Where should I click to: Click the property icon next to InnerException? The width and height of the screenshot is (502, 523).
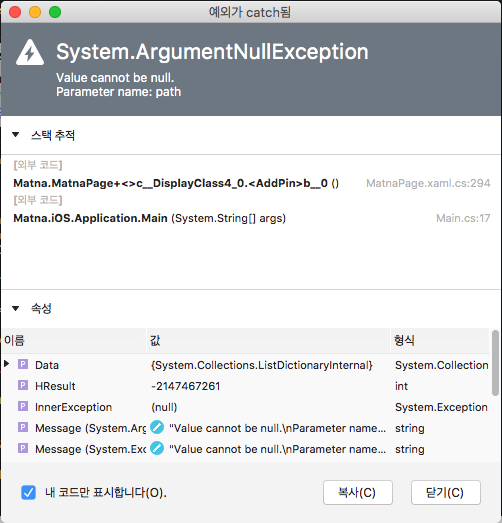point(23,406)
